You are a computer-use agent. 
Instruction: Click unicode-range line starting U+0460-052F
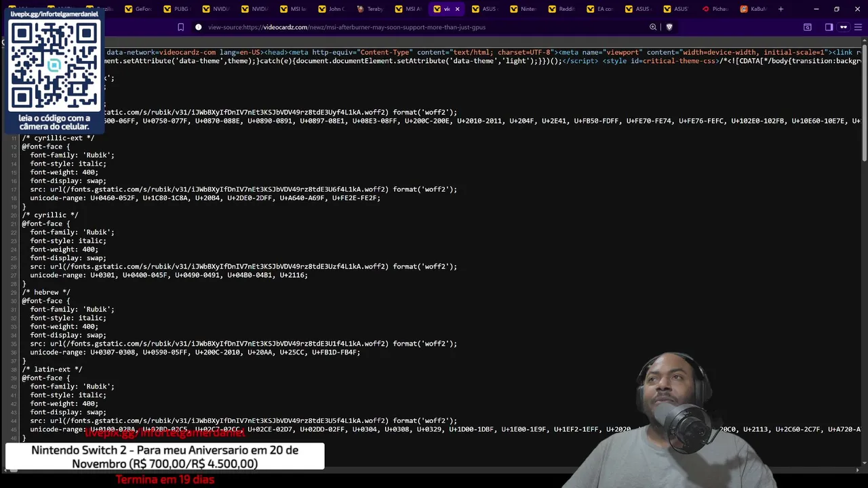coord(205,198)
